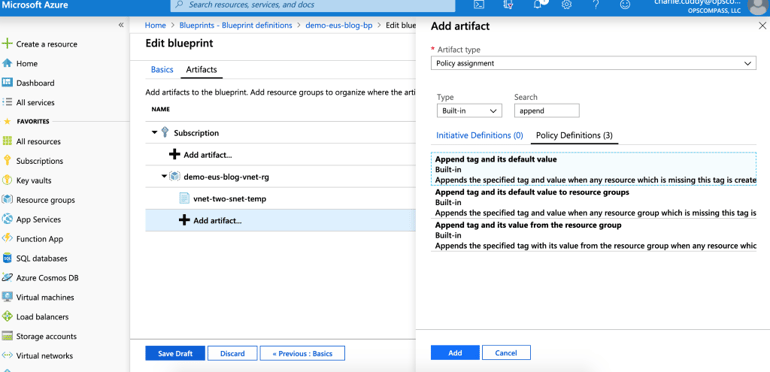Click the policy Search field containing append
The width and height of the screenshot is (770, 372).
(x=547, y=111)
